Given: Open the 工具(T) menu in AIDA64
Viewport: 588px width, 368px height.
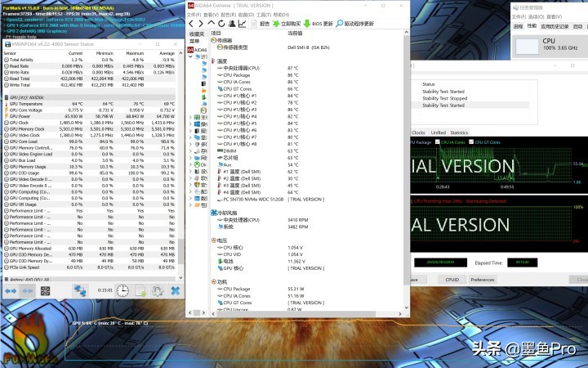Looking at the screenshot, I should 264,15.
